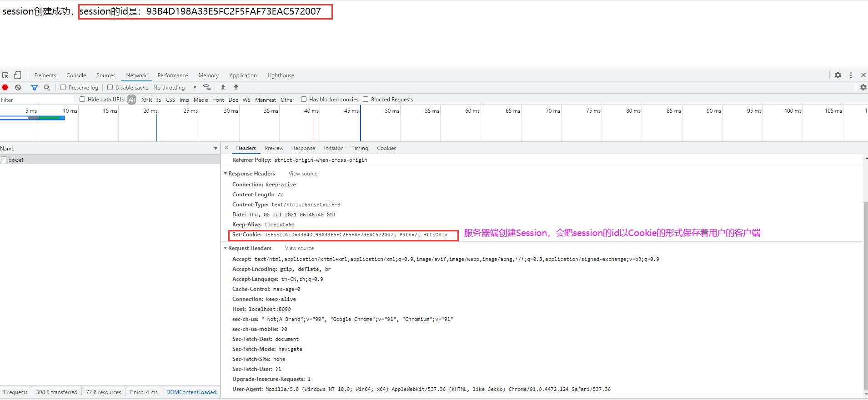Stop recording network log with red button
This screenshot has height=400, width=868.
coord(5,87)
